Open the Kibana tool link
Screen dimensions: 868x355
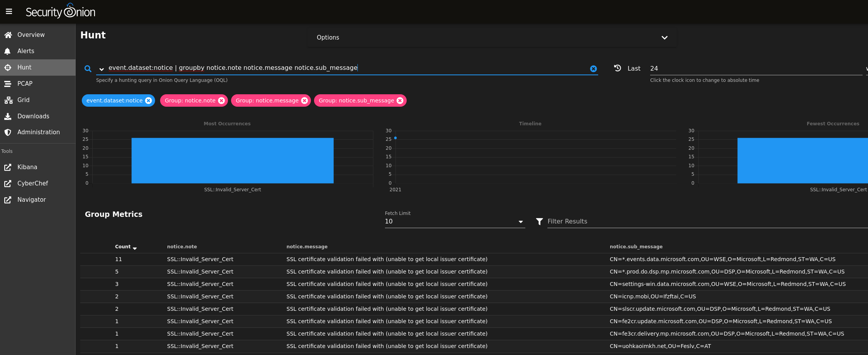pos(38,167)
